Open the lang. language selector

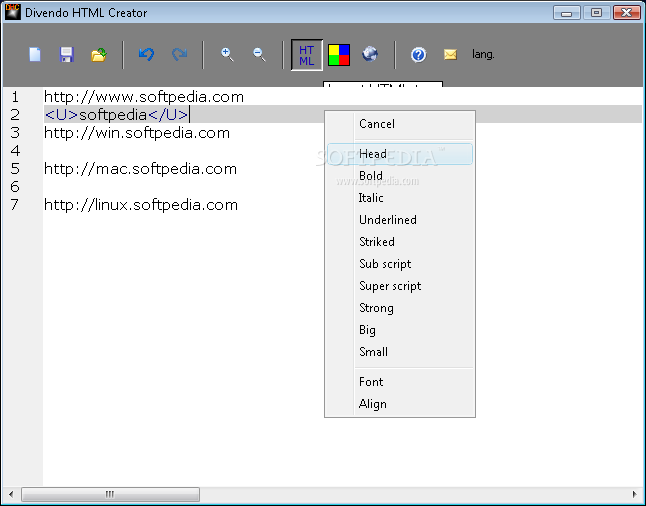(x=483, y=54)
